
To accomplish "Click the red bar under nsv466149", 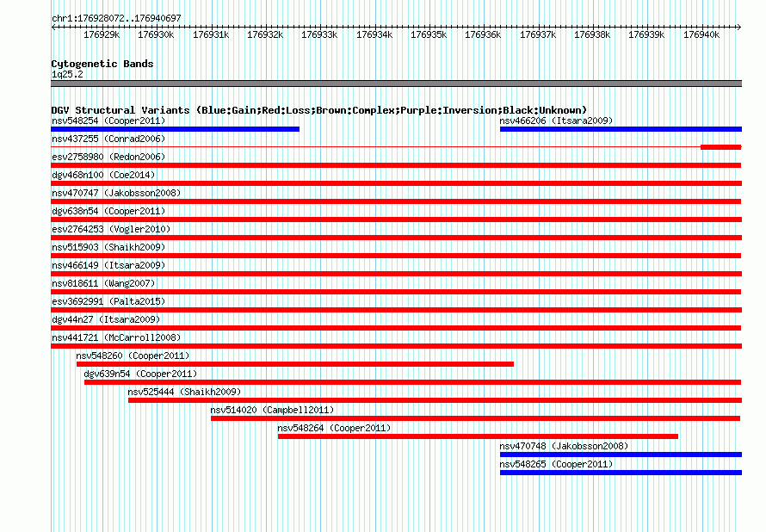I will (396, 274).
